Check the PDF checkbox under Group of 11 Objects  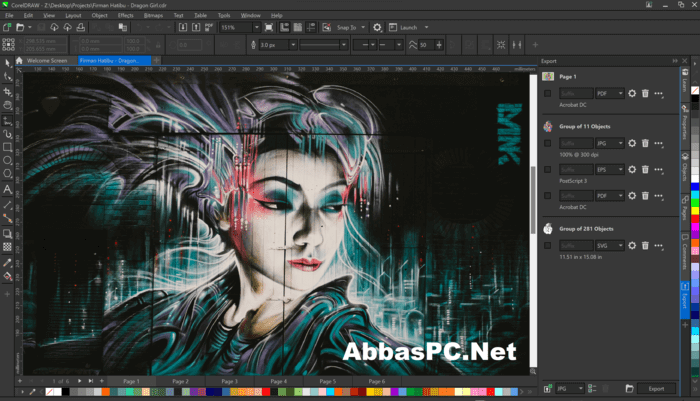point(547,196)
